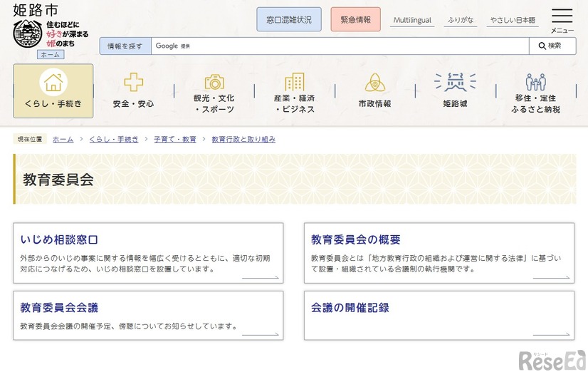This screenshot has width=588, height=372.
Task: Click the arrow in 教育委員会の概要 card
Action: coord(551,278)
